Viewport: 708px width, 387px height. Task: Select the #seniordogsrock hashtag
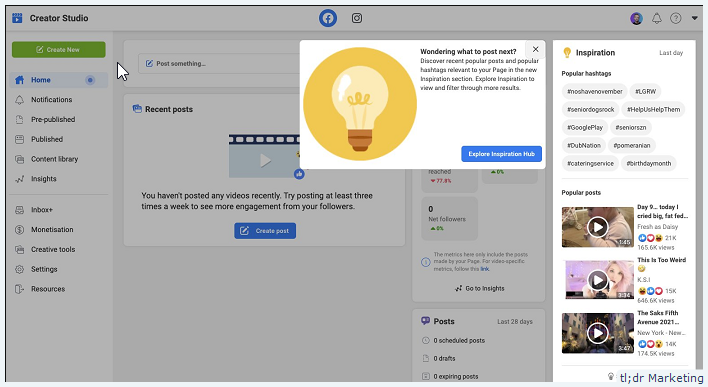591,110
